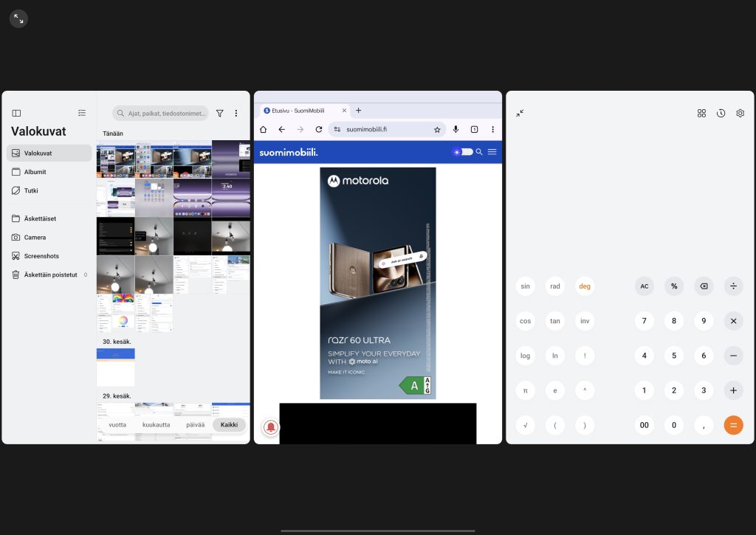Tap the multiplication operator key
Viewport: 756px width, 535px height.
[x=733, y=321]
